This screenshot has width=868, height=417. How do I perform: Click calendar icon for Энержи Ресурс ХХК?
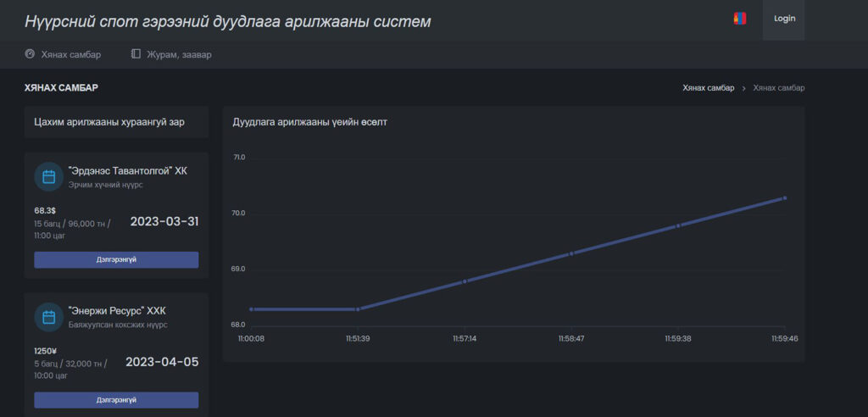(x=49, y=317)
